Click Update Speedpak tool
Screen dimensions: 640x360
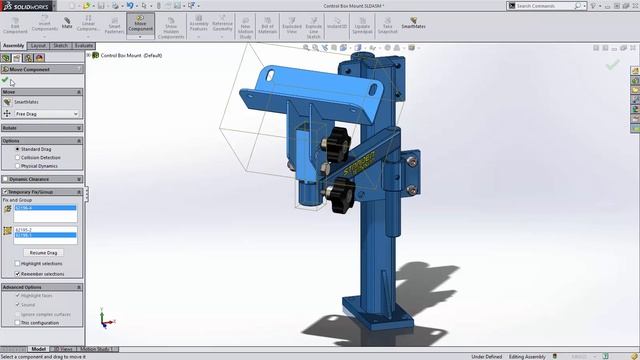(x=362, y=25)
